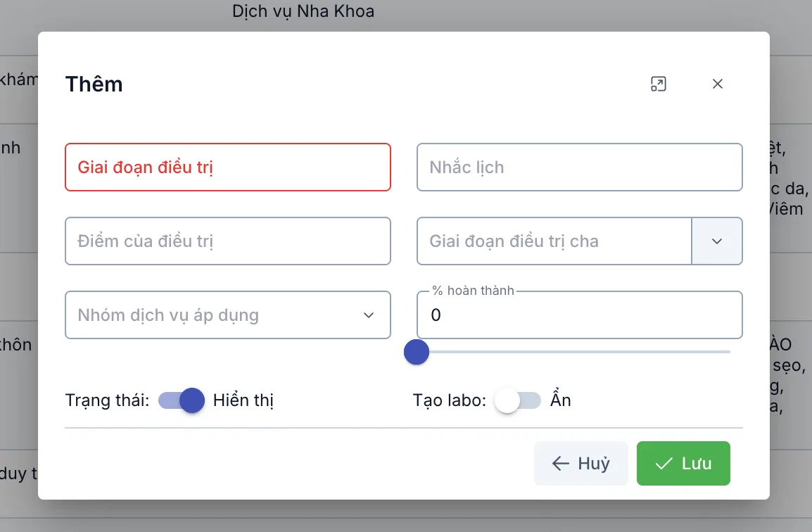The height and width of the screenshot is (532, 812).
Task: Expand the Nhóm dịch vụ áp dụng dropdown
Action: point(228,315)
